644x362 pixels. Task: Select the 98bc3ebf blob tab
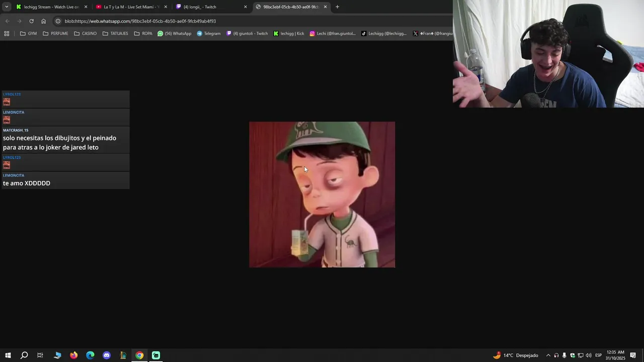290,7
